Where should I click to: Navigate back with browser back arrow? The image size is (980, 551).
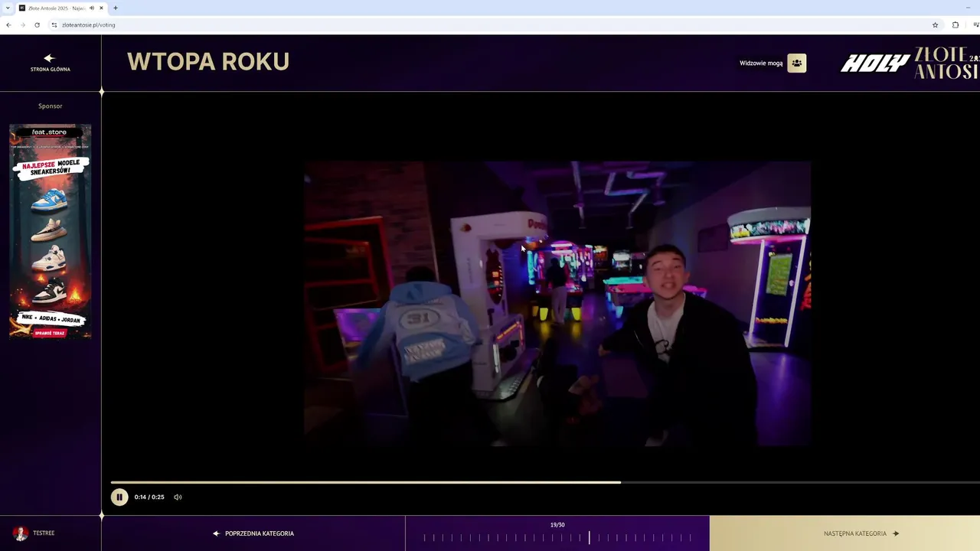(x=8, y=24)
